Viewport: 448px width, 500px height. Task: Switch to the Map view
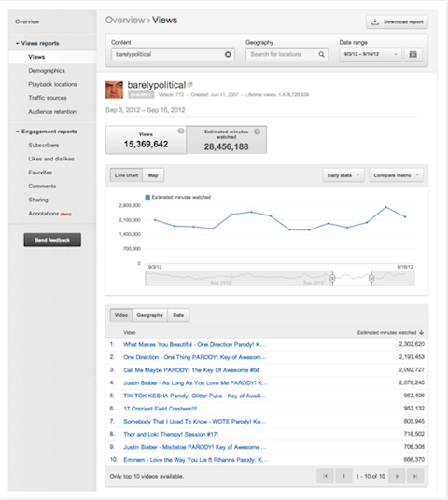tap(153, 175)
